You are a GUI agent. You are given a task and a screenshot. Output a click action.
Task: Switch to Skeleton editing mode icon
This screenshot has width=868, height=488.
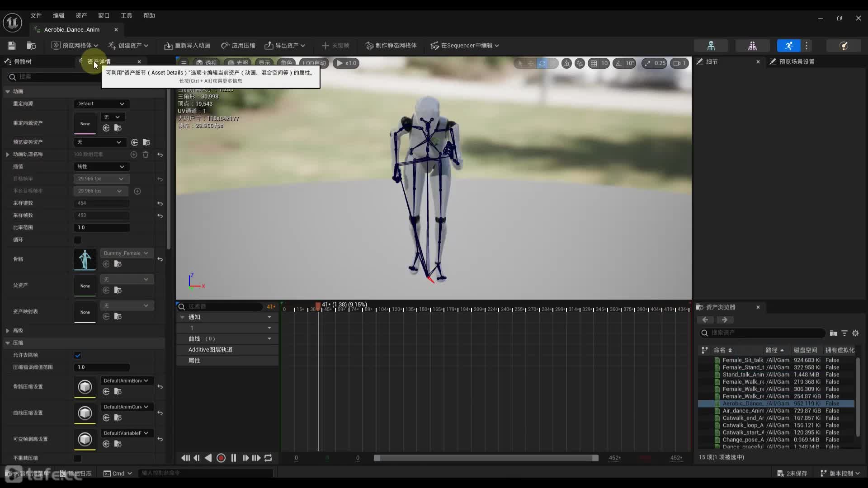click(711, 46)
